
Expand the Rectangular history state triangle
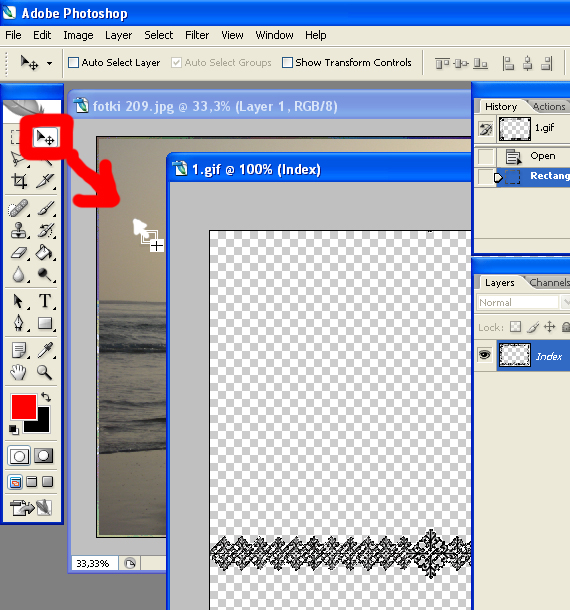coord(498,177)
